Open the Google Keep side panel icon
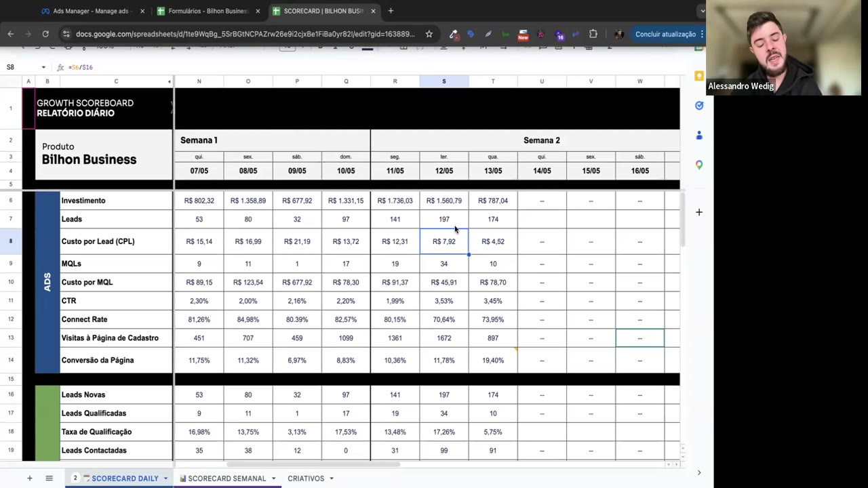868x488 pixels. [x=699, y=76]
